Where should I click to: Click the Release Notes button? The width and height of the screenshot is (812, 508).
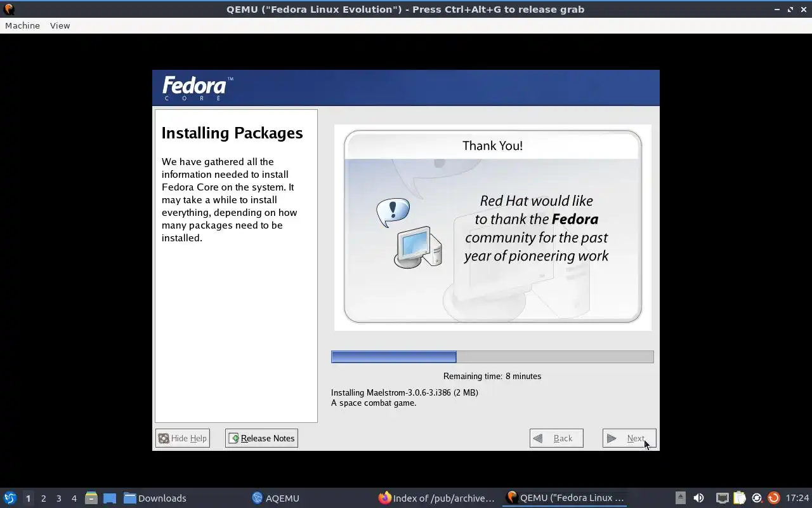(x=261, y=438)
